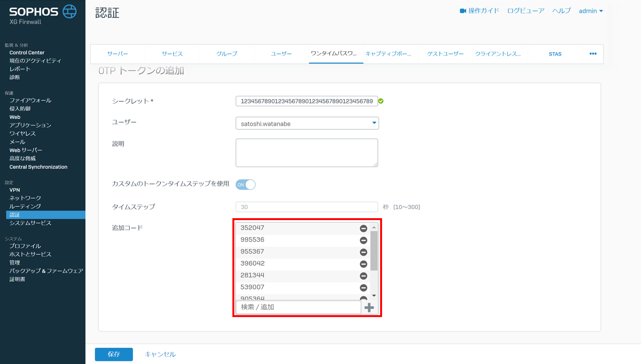Click the 保存 button
Viewport: 641px width, 364px height.
coord(114,354)
